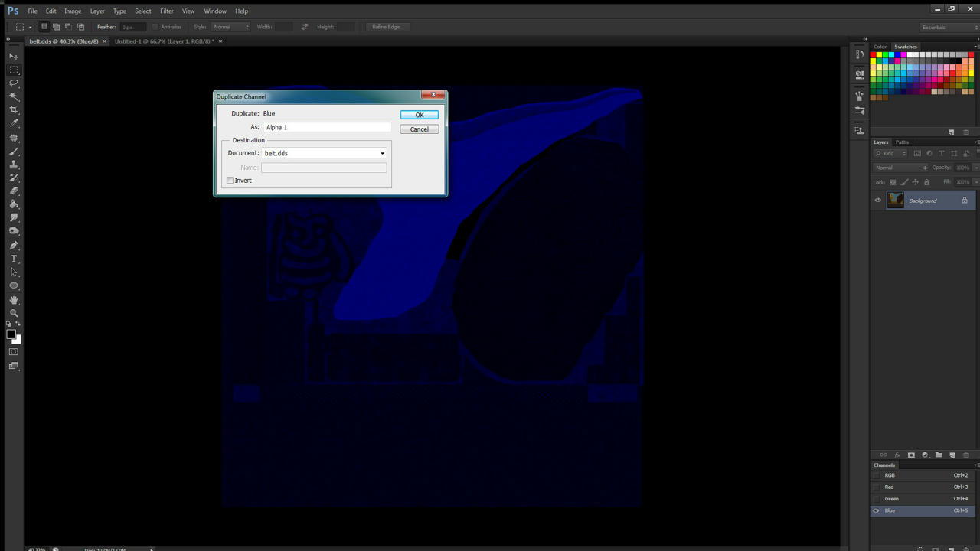
Task: Click OK in Duplicate Channel dialog
Action: [x=420, y=115]
